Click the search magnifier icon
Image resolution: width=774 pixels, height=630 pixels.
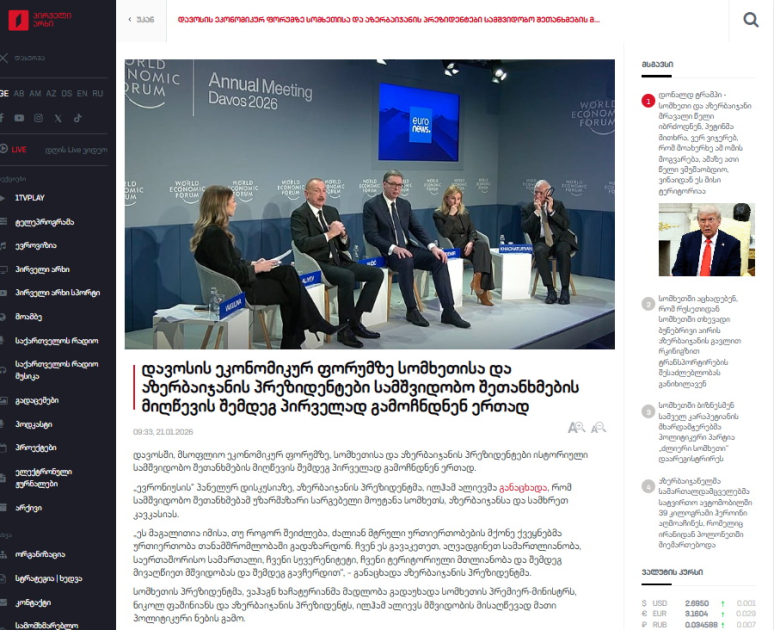[751, 20]
